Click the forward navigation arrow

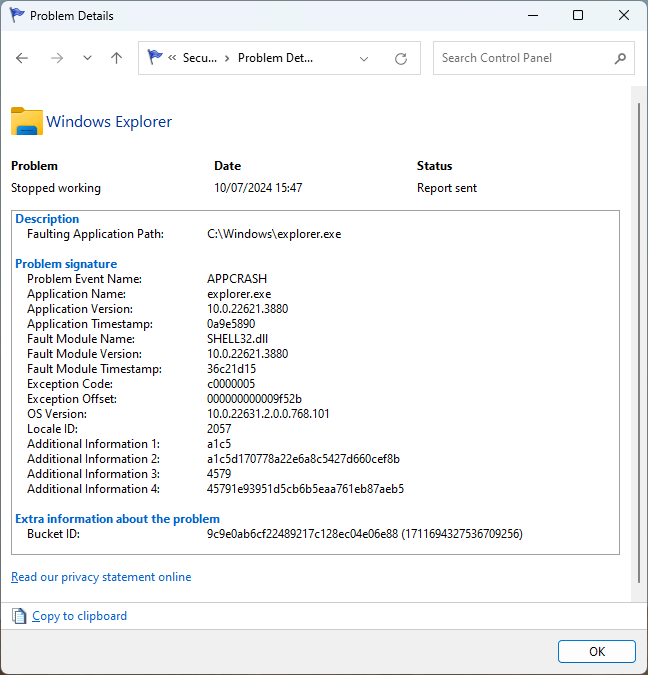[57, 58]
